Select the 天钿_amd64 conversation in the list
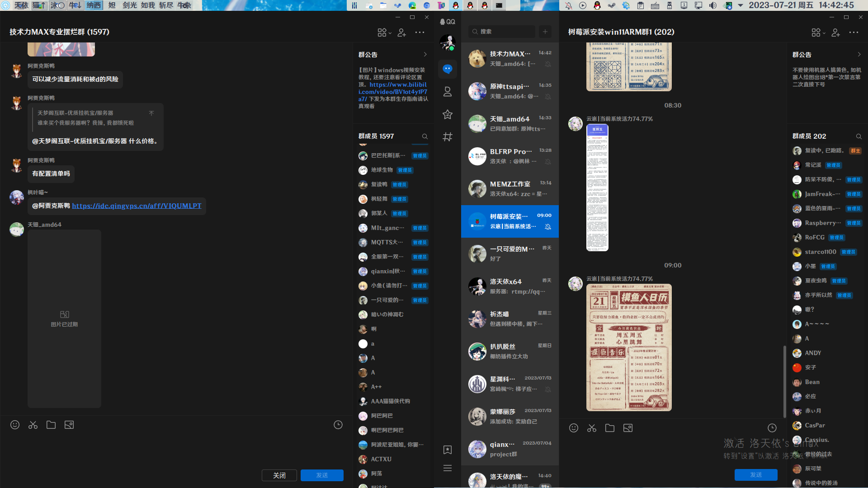This screenshot has height=488, width=868. click(510, 124)
